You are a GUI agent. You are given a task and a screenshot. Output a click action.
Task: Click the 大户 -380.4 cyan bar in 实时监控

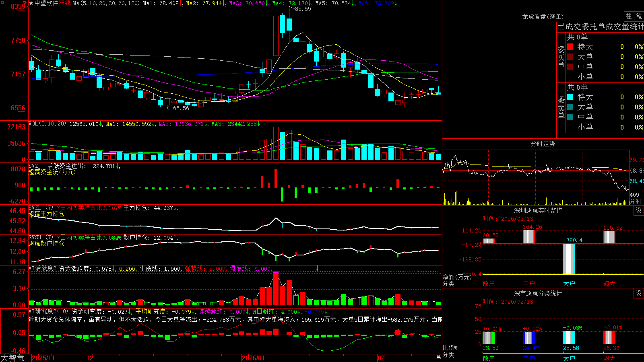569,259
